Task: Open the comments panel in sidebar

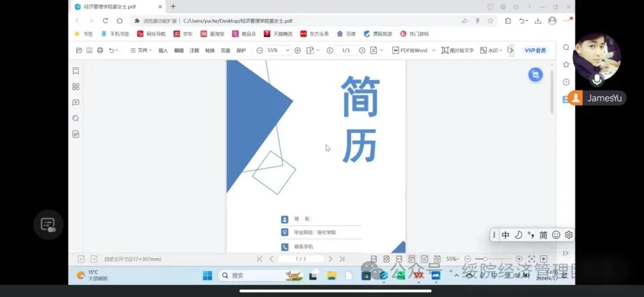Action: (76, 103)
